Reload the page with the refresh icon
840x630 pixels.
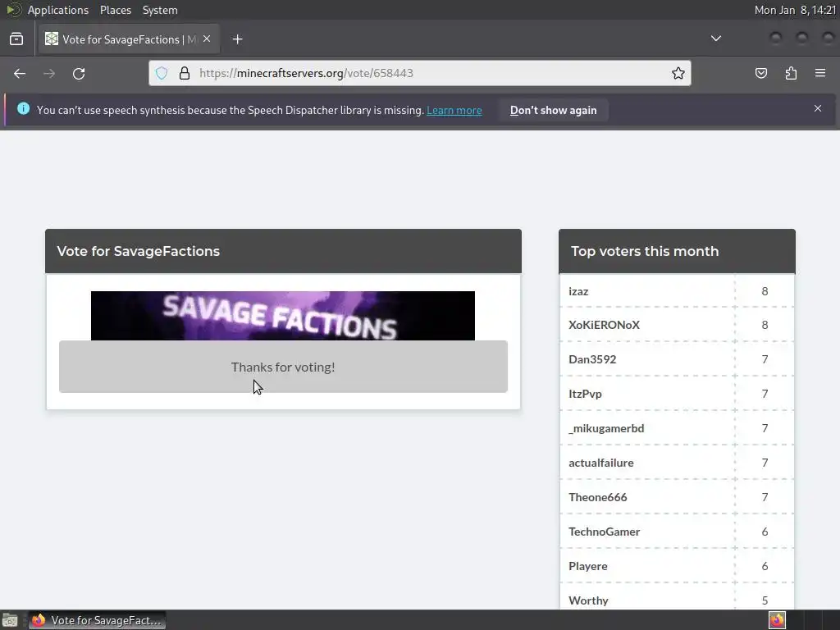(x=79, y=73)
